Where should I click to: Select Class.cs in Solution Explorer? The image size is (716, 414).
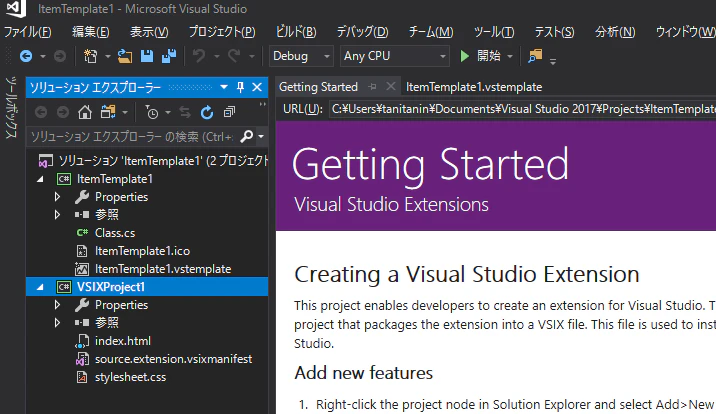[x=115, y=233]
